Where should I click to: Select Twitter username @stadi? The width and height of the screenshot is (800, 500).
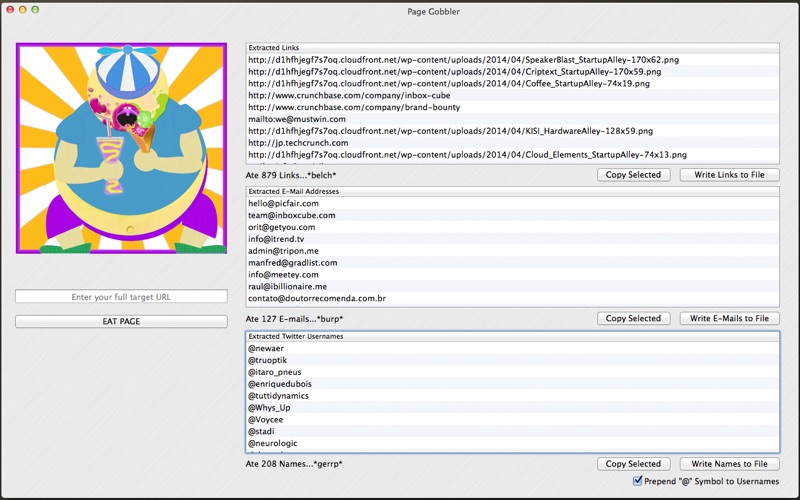point(512,432)
